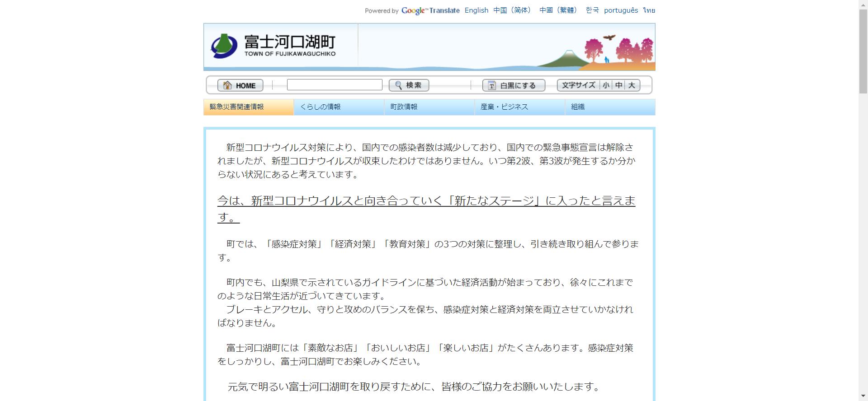Image resolution: width=868 pixels, height=401 pixels.
Task: Click the vertical scrollbar thumb
Action: point(863,51)
